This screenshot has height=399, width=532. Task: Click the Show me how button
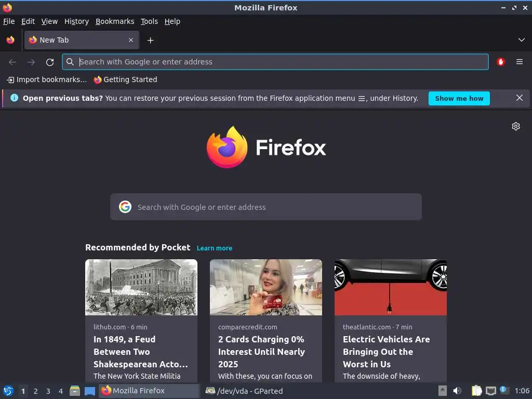tap(459, 98)
